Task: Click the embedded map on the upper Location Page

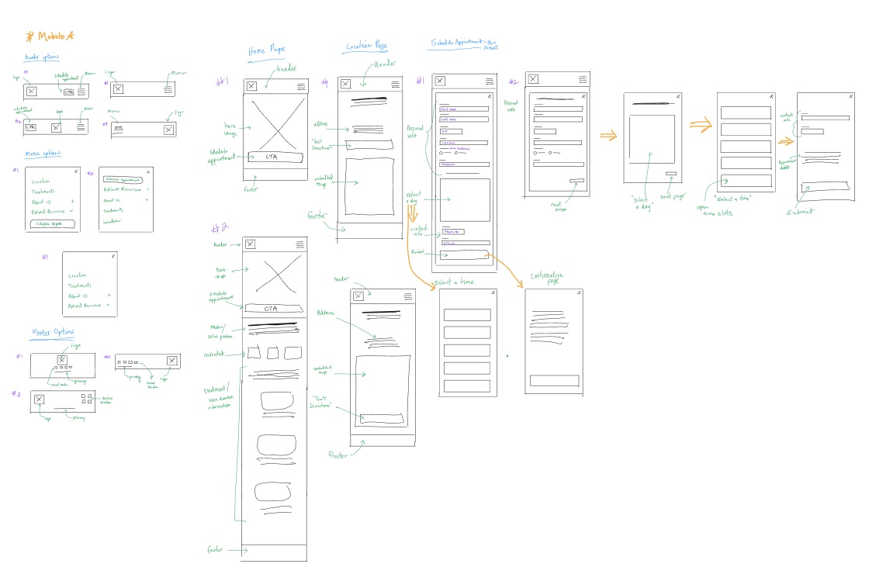Action: (x=369, y=187)
